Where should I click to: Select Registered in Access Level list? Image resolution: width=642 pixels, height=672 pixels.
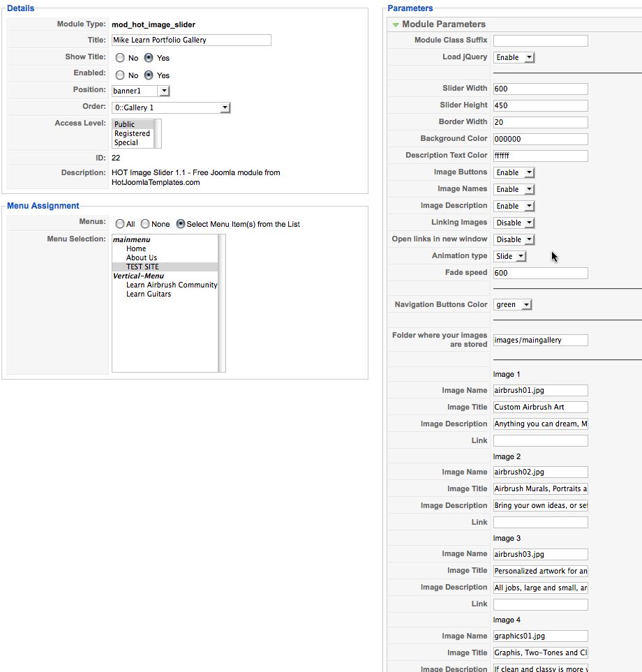(x=133, y=133)
